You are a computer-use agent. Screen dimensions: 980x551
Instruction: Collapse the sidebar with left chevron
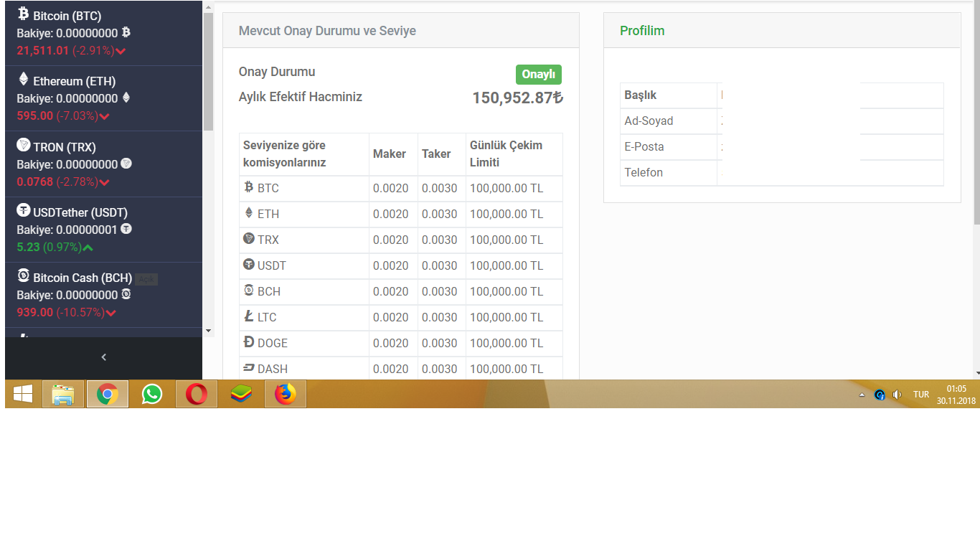click(104, 357)
